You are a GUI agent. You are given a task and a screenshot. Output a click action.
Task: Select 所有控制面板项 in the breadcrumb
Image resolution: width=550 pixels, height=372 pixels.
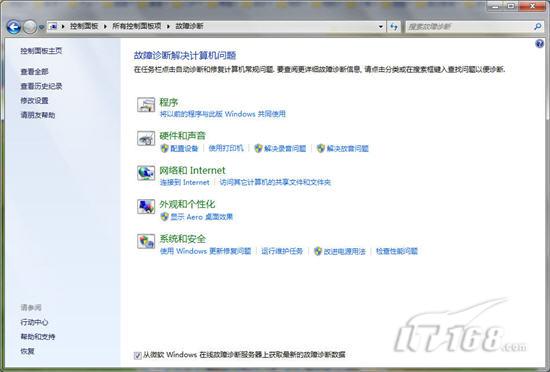point(136,26)
